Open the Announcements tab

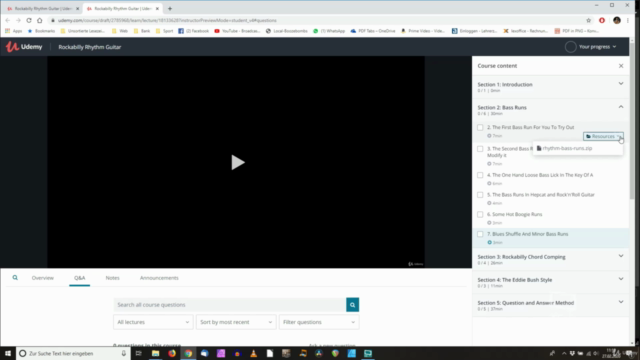click(159, 278)
